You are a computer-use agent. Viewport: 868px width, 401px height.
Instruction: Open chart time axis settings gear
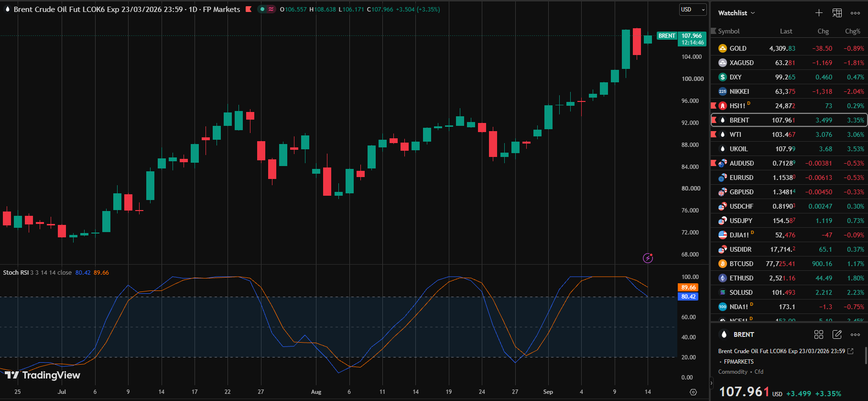coord(693,392)
